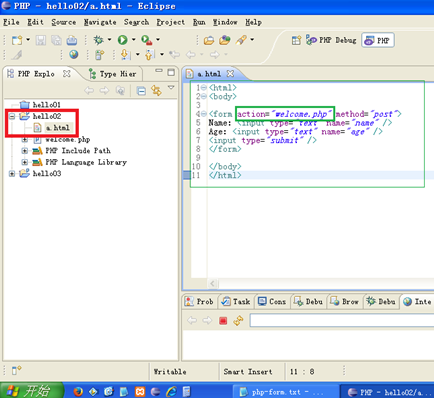Click the Next Annotation arrow icon
Image resolution: width=434 pixels, height=398 pixels.
[x=125, y=54]
